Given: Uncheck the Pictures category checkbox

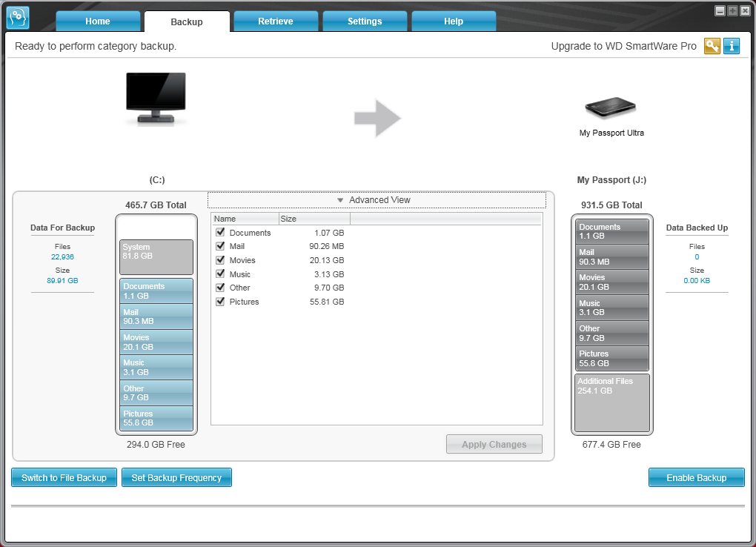Looking at the screenshot, I should [x=220, y=302].
